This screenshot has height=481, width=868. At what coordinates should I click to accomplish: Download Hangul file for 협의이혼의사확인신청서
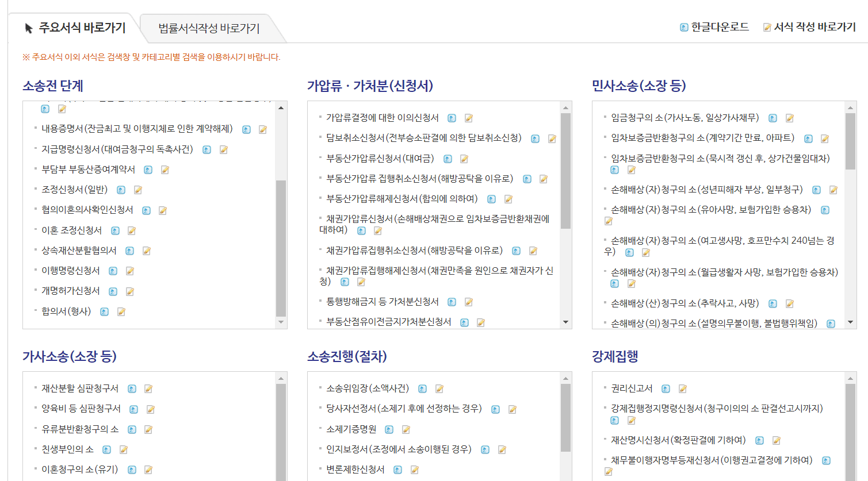147,210
